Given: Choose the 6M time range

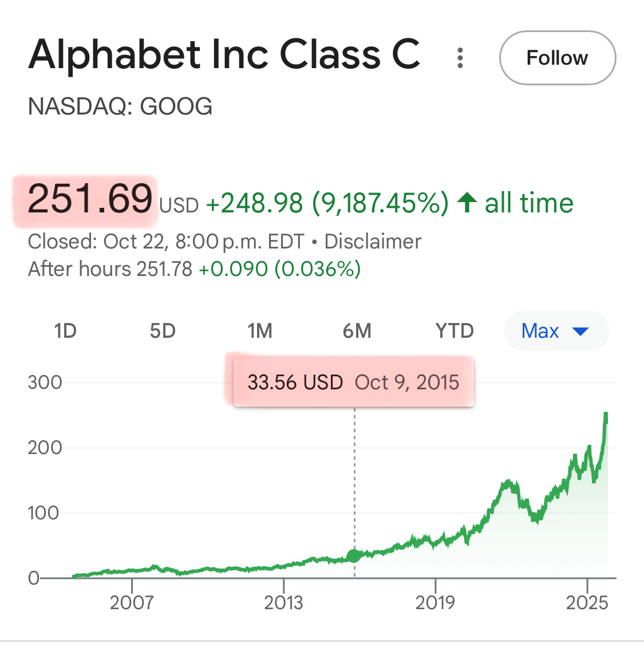Looking at the screenshot, I should click(357, 331).
